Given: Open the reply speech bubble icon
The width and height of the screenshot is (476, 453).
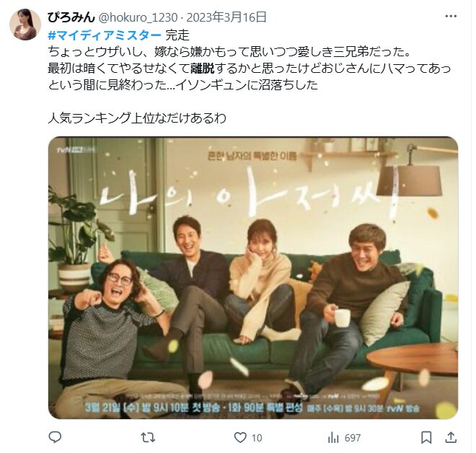Looking at the screenshot, I should 56,437.
